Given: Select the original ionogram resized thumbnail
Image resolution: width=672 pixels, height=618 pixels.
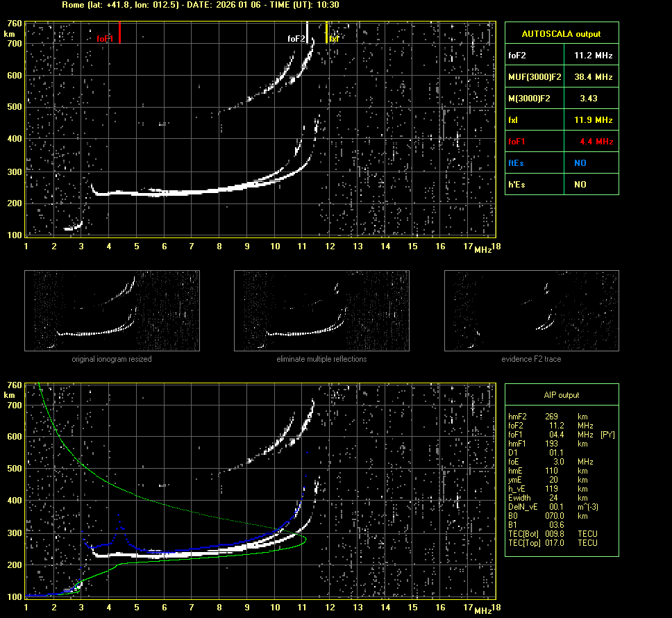Looking at the screenshot, I should point(112,310).
